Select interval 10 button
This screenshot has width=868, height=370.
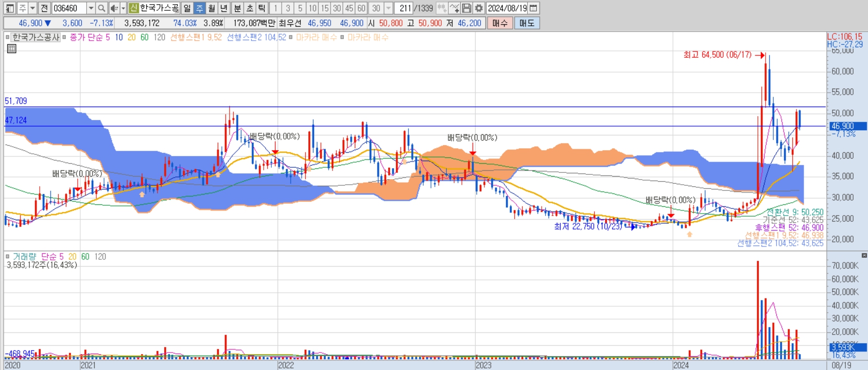pos(313,8)
